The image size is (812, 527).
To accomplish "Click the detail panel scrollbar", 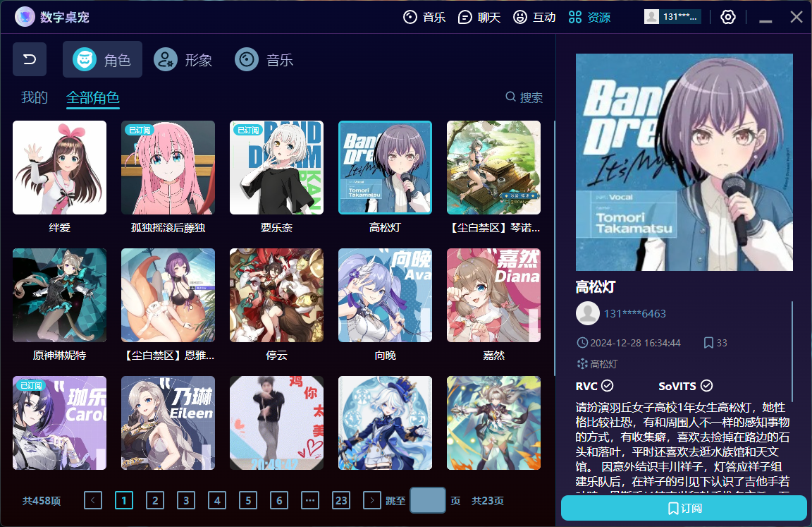I will (792, 351).
